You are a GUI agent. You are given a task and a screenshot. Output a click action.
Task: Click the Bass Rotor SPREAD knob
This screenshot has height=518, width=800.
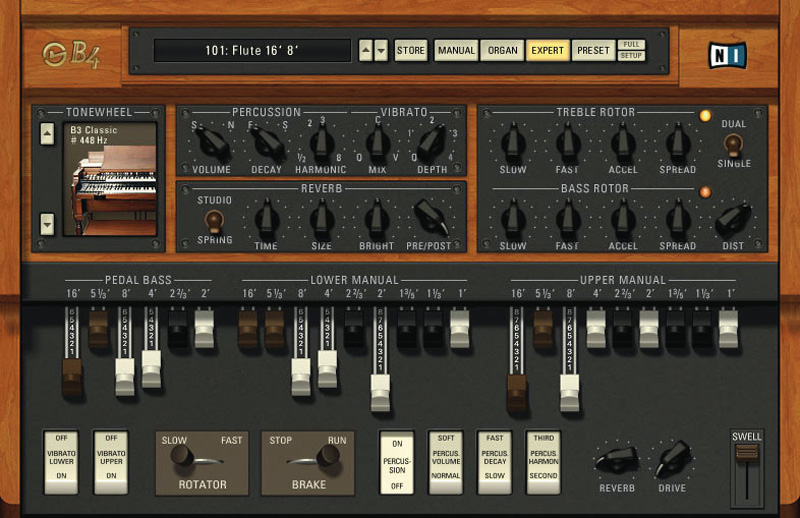678,218
